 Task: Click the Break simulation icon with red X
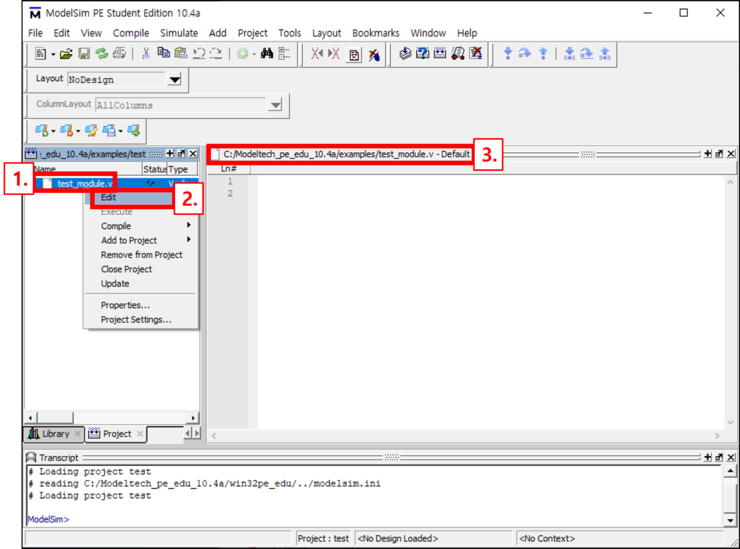(476, 53)
